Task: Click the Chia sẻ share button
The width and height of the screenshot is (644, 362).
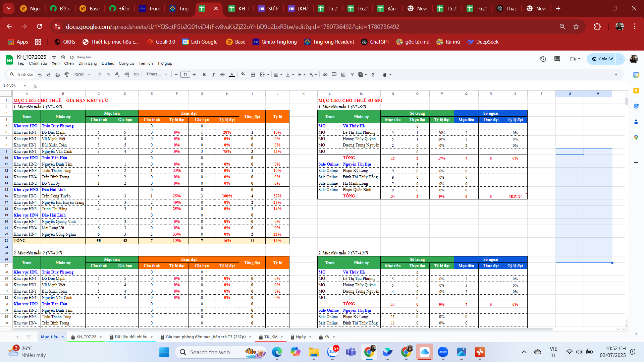Action: tap(602, 59)
